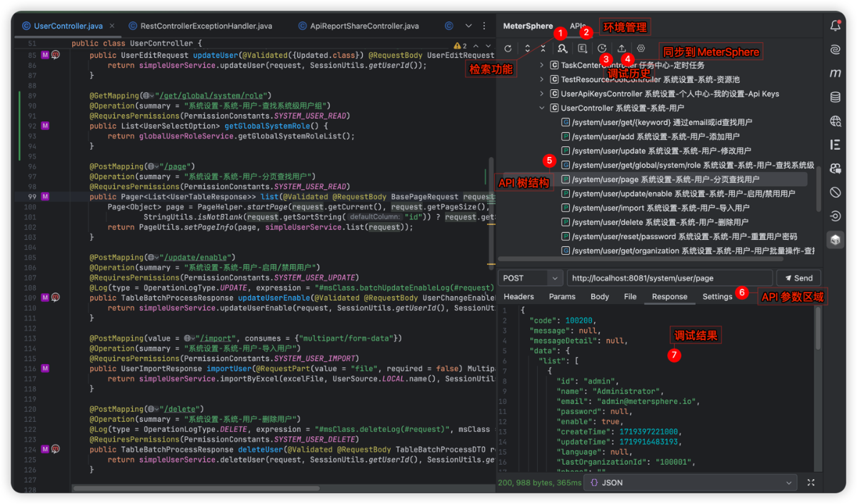Collapse all nodes in API tree
Image resolution: width=857 pixels, height=504 pixels.
pyautogui.click(x=543, y=49)
